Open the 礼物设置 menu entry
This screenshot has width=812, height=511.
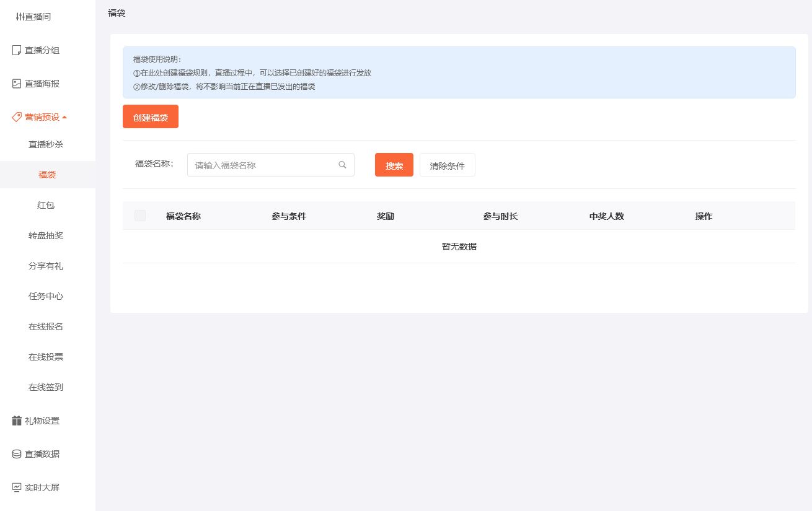[x=42, y=421]
